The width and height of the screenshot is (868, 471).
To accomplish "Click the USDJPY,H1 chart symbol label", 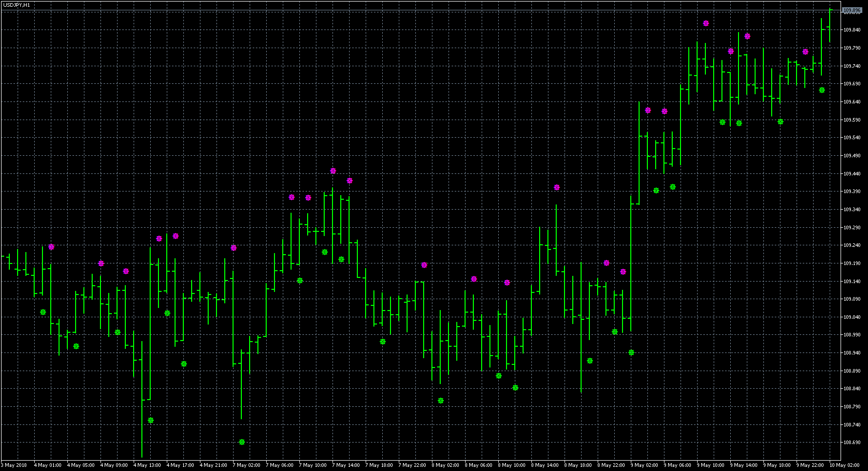I will [17, 5].
